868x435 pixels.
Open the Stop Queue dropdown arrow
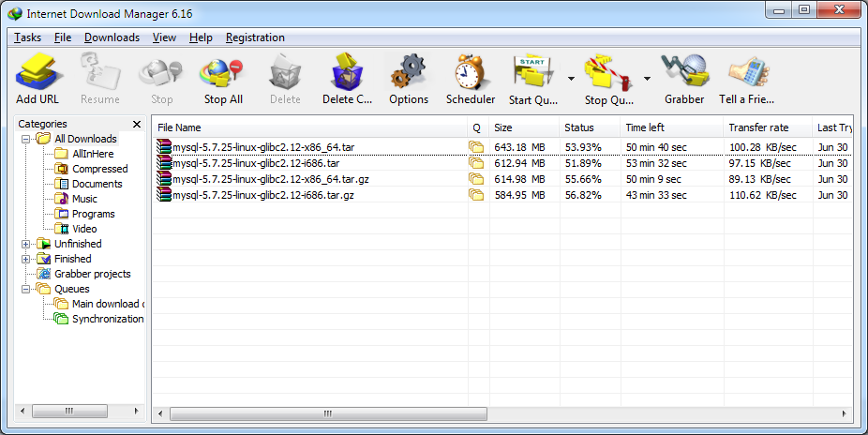pyautogui.click(x=647, y=79)
